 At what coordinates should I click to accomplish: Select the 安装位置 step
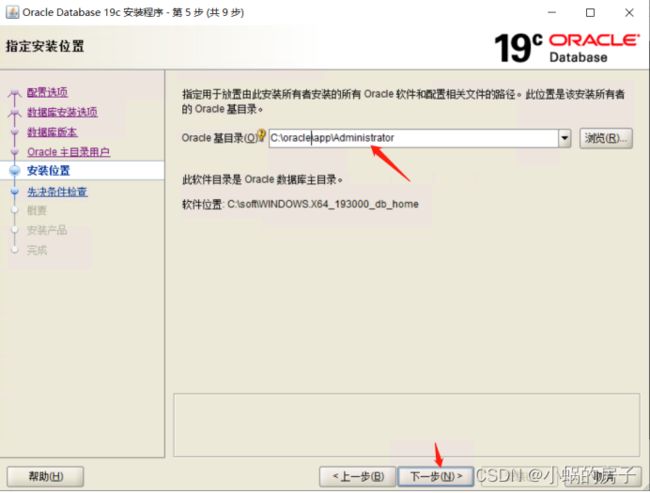49,170
